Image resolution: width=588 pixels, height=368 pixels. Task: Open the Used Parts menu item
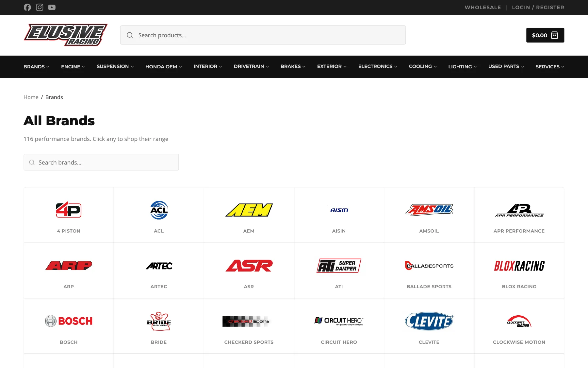click(x=506, y=66)
